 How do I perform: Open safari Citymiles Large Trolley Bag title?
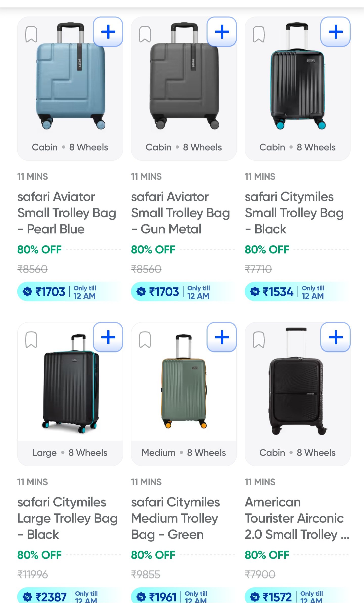click(x=67, y=518)
